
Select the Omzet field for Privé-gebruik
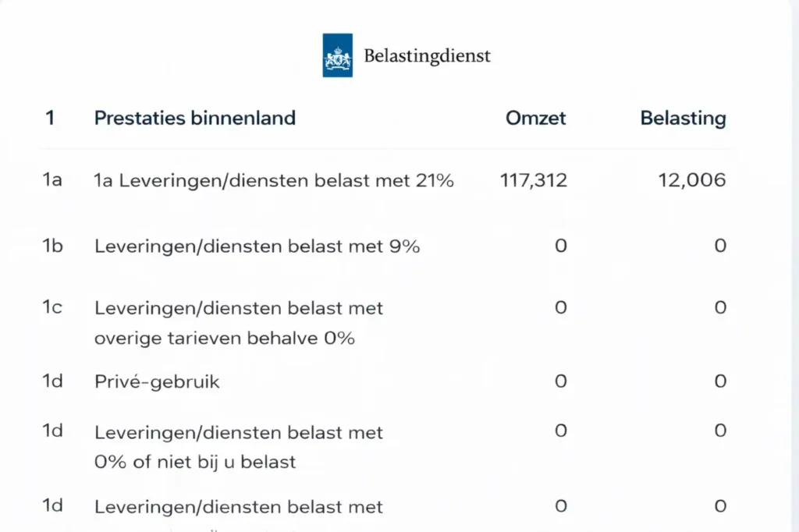point(560,382)
